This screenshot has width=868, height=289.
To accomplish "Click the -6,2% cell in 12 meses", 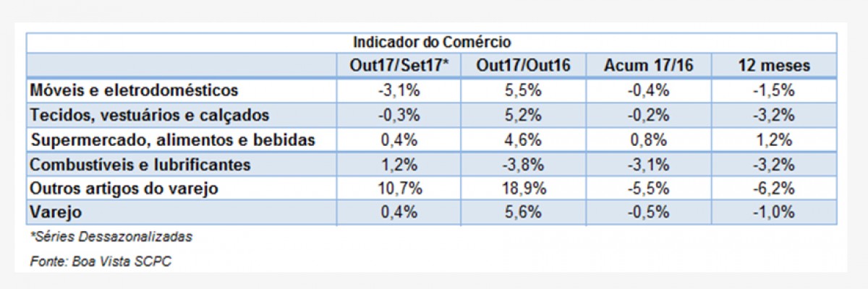I will [774, 189].
